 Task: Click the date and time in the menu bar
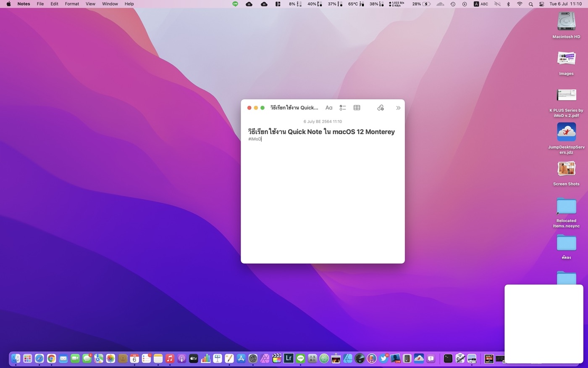[565, 4]
